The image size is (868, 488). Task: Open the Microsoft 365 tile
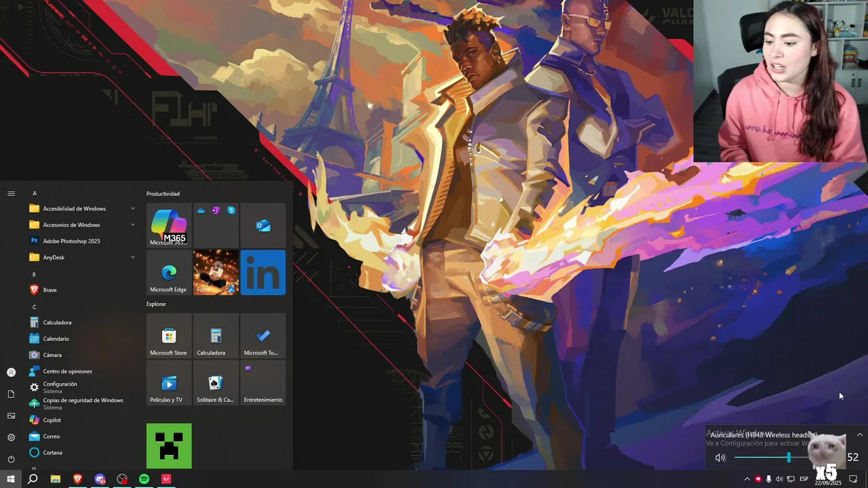(x=169, y=226)
